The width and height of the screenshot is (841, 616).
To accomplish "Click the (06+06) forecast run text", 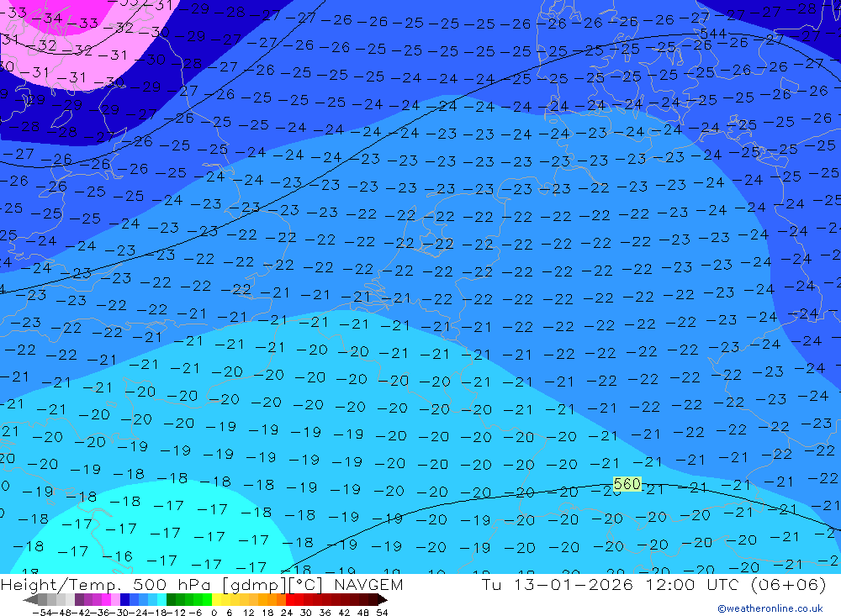I will tap(789, 584).
